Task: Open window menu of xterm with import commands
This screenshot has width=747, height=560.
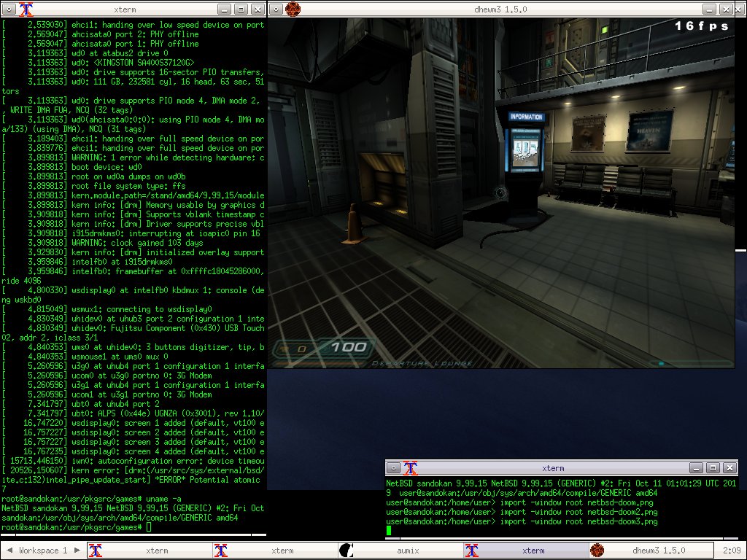Action: tap(393, 467)
